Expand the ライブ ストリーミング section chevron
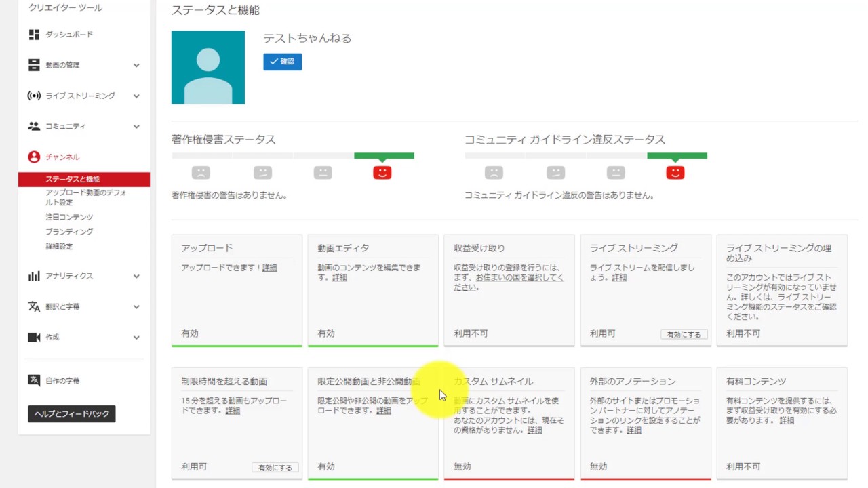This screenshot has width=868, height=488. pos(136,96)
